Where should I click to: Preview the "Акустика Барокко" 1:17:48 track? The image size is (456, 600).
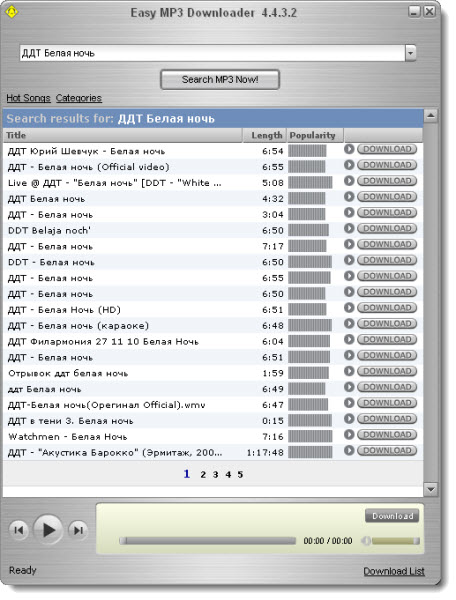349,451
